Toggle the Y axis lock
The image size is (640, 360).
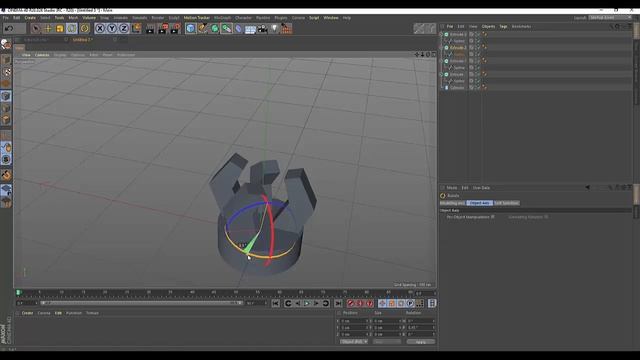click(111, 28)
